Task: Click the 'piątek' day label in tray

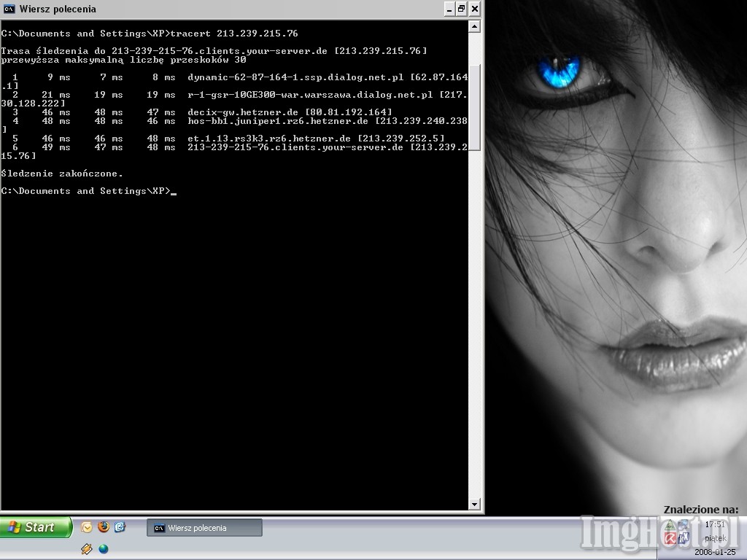Action: [x=715, y=539]
